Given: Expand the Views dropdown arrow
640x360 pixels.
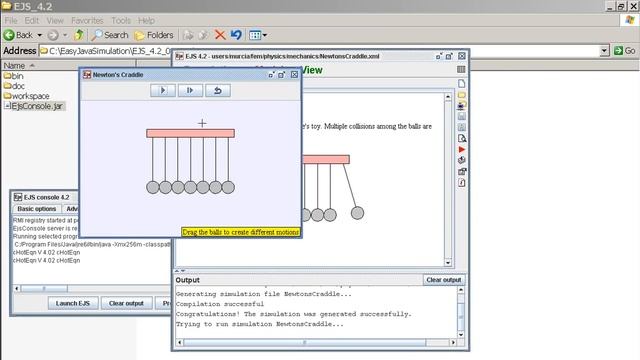Looking at the screenshot, I should point(264,35).
